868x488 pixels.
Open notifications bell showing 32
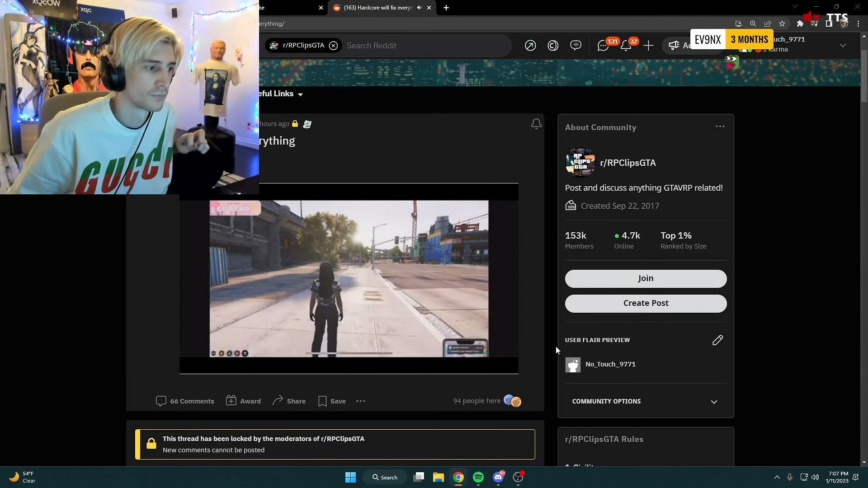coord(626,46)
